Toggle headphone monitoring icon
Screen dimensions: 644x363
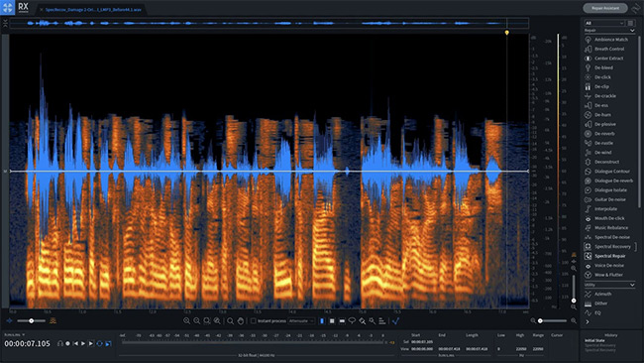[60, 344]
